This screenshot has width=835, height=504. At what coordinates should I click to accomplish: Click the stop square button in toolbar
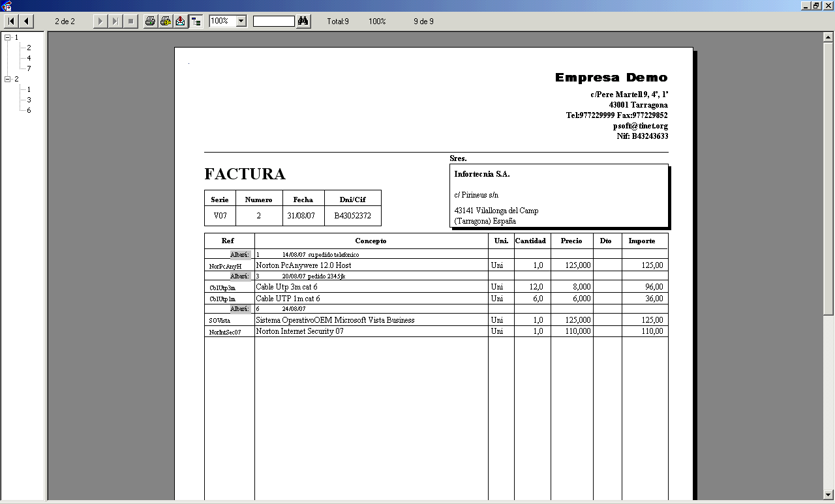click(130, 22)
